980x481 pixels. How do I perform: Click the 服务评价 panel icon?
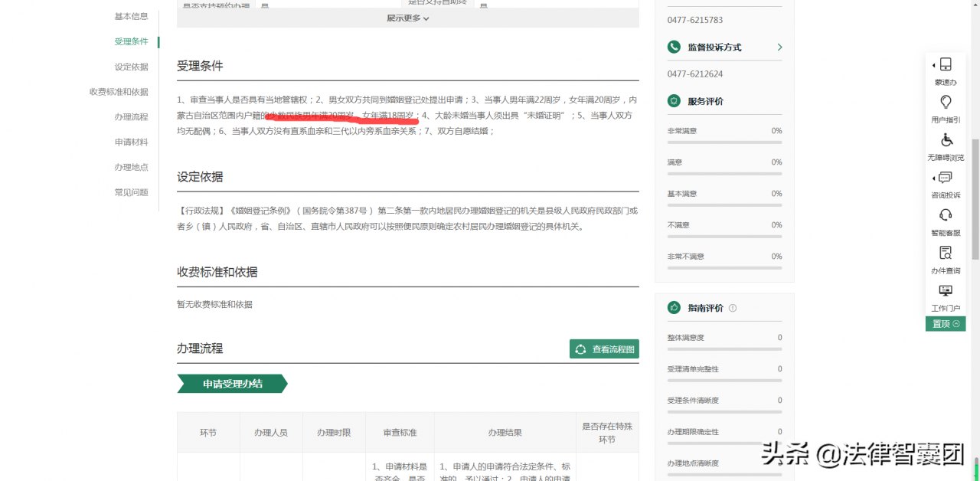[x=674, y=100]
